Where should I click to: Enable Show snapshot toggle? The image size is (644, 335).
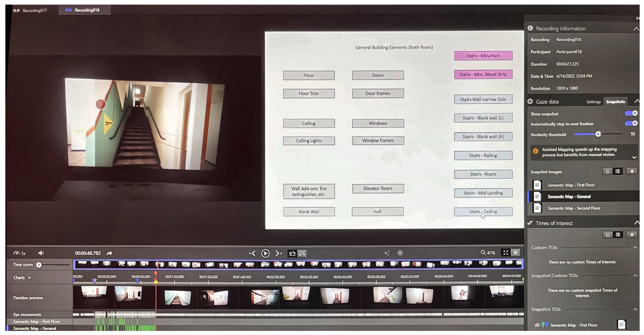point(631,114)
